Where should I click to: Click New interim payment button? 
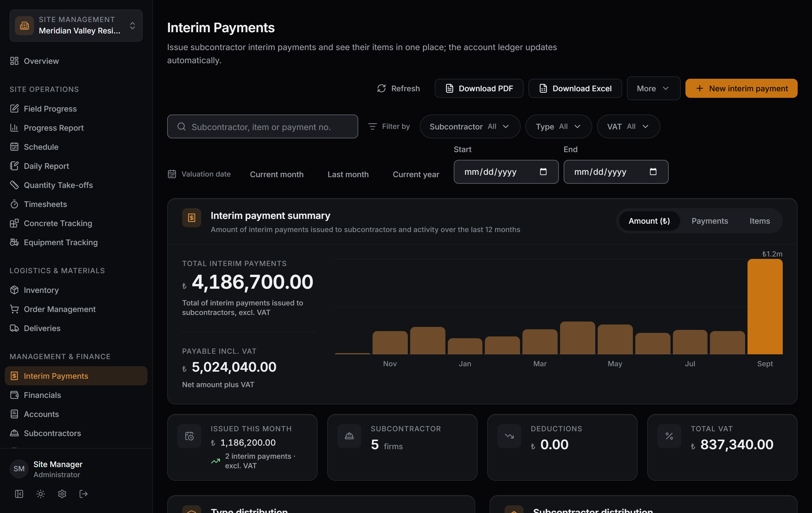[741, 89]
